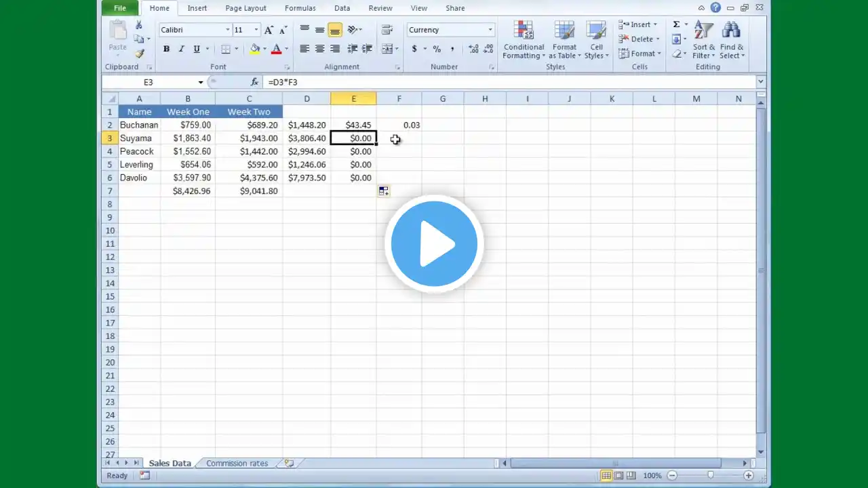Apply Percent Style formatting
The image size is (868, 488).
coord(437,49)
